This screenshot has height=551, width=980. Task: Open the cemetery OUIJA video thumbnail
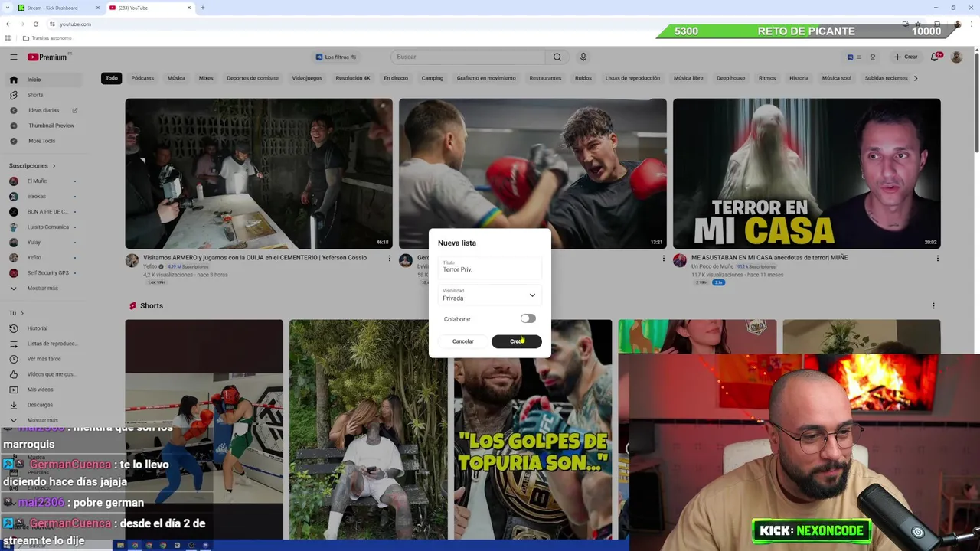click(x=259, y=174)
